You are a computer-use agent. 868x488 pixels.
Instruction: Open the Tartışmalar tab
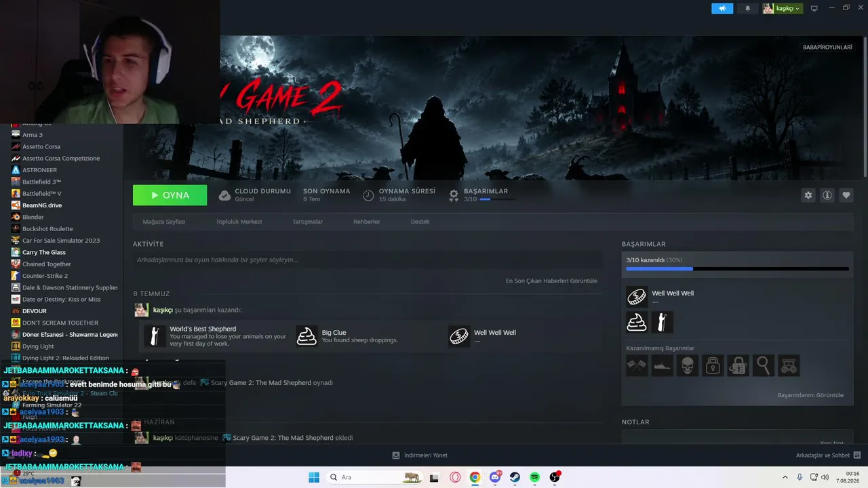click(x=307, y=222)
